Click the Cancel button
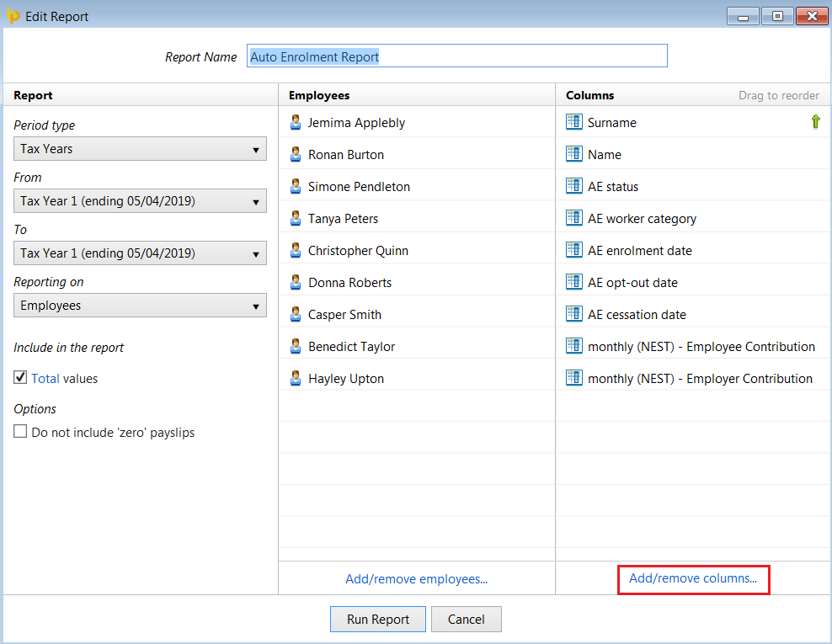Viewport: 832px width, 644px height. point(466,619)
